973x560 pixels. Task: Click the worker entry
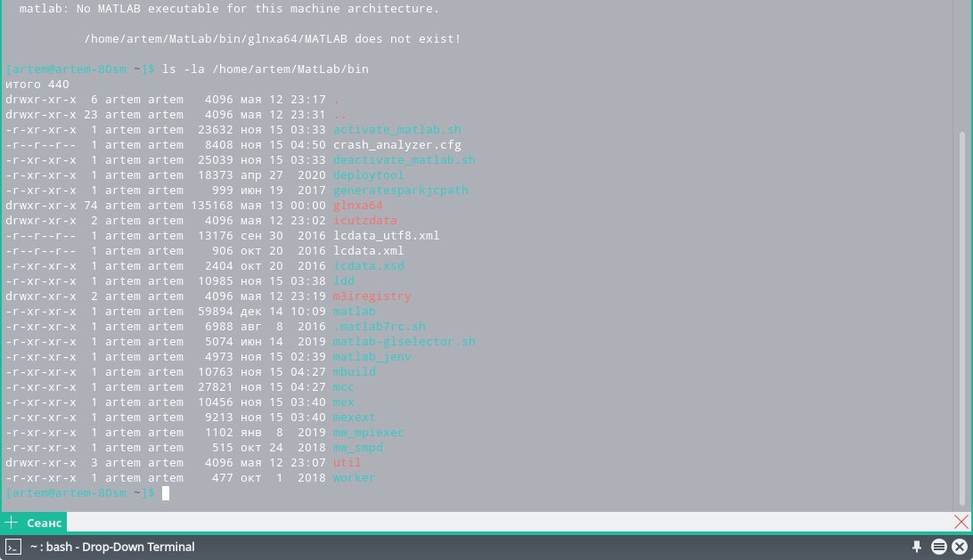355,477
